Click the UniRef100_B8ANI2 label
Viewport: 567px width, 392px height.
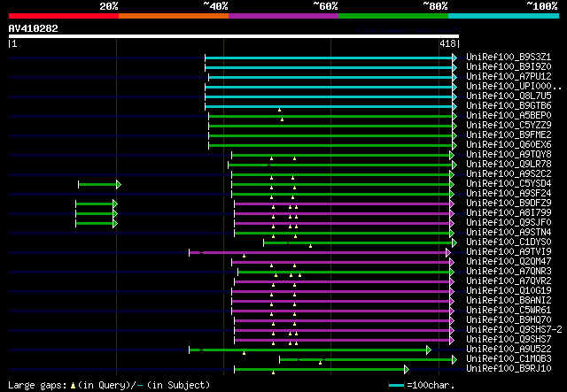click(x=509, y=301)
